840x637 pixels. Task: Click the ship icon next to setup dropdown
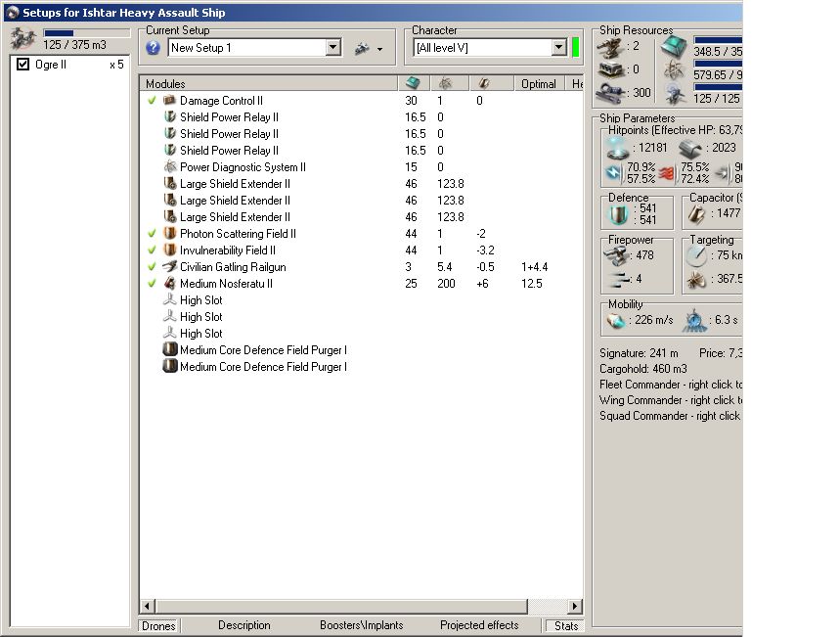[x=362, y=49]
